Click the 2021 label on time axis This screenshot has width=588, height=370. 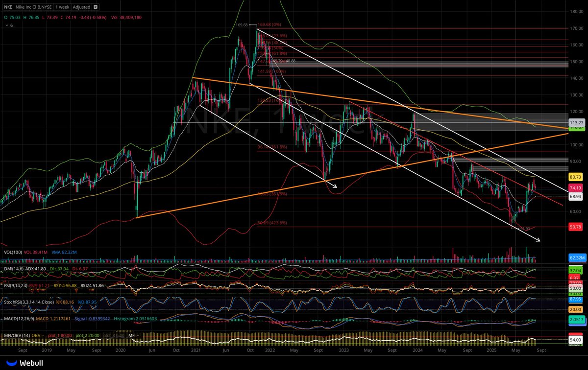click(x=196, y=351)
